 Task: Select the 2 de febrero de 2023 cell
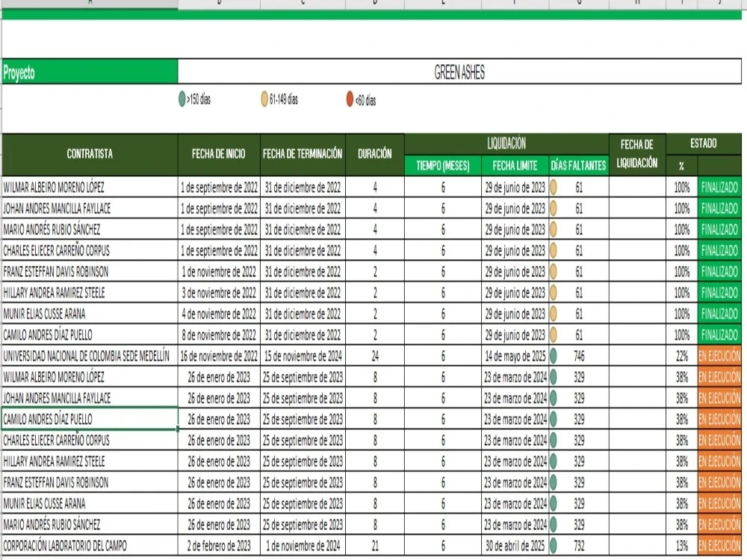pos(219,545)
